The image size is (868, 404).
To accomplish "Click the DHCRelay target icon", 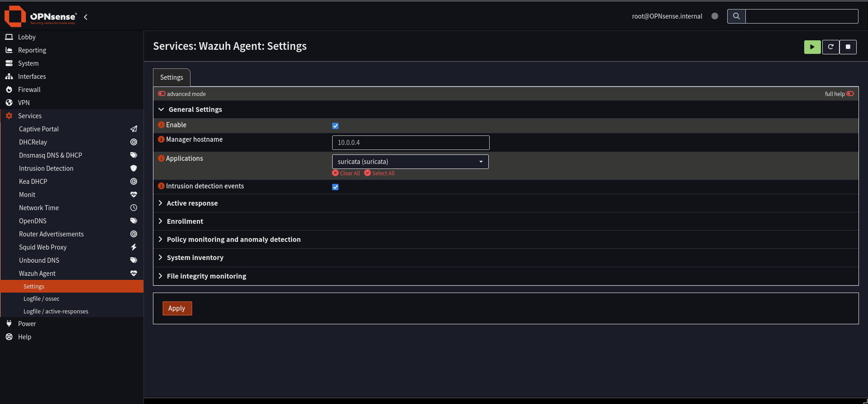I will (x=134, y=142).
